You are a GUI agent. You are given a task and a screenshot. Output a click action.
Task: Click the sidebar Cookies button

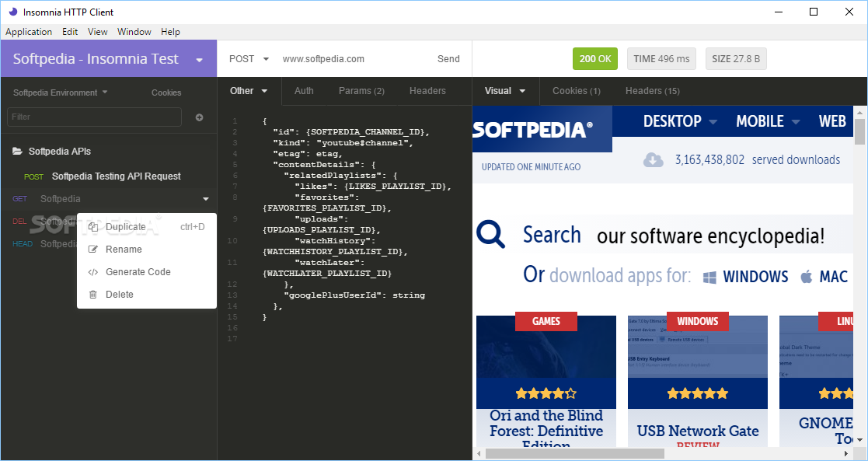166,93
